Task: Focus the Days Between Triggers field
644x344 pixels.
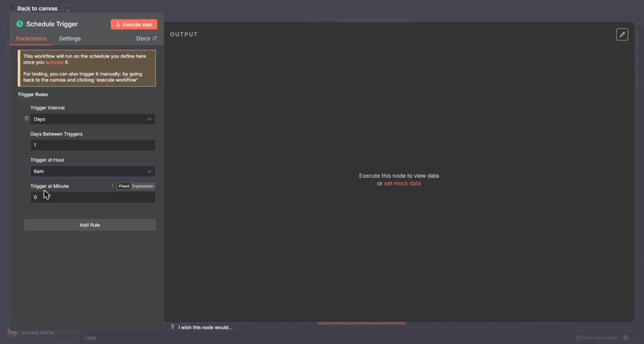Action: point(93,145)
